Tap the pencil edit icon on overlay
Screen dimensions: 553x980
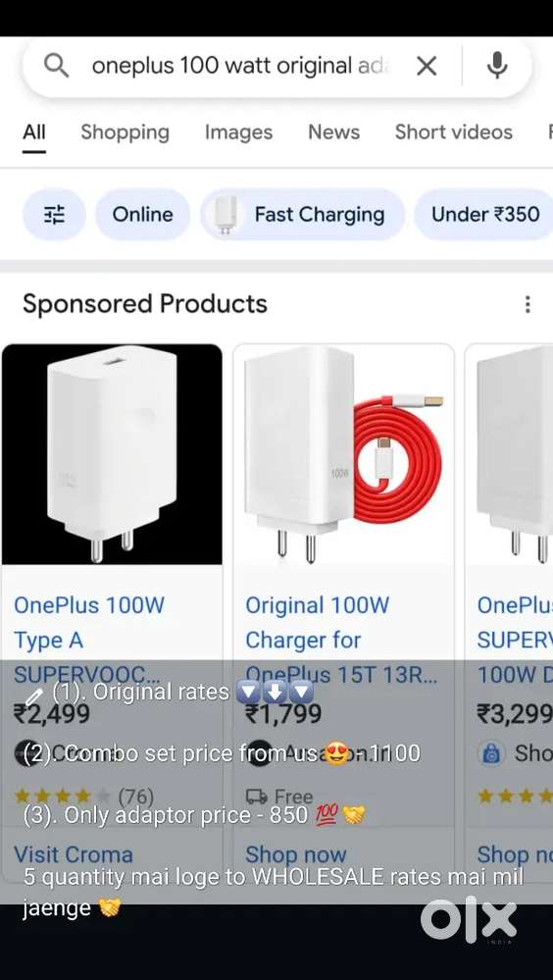(33, 696)
